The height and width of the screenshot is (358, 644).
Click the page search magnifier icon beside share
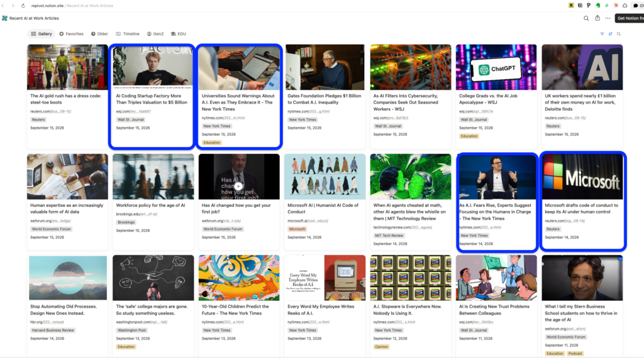[586, 18]
